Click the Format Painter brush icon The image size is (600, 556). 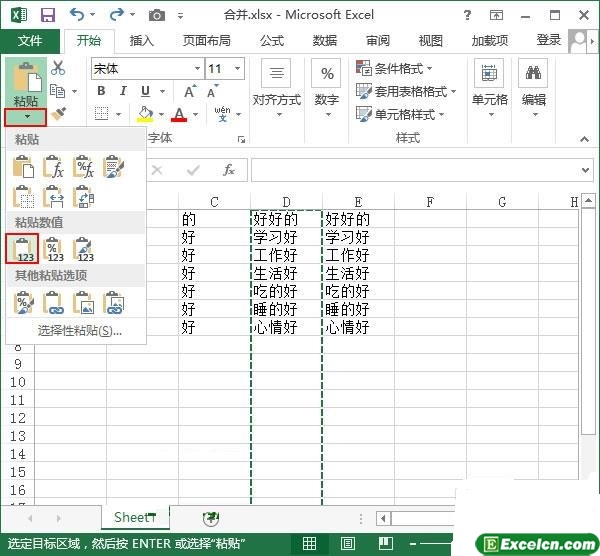[58, 114]
